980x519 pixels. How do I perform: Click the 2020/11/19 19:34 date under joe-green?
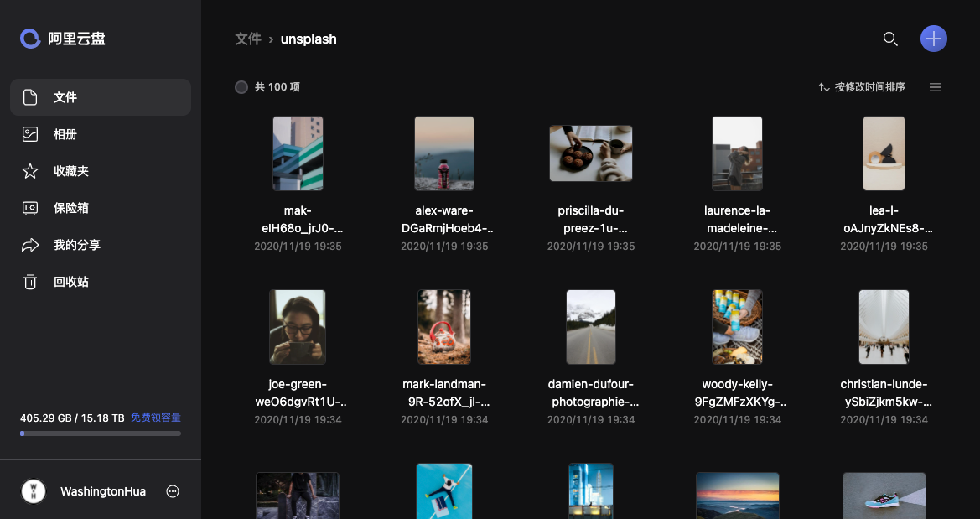298,419
